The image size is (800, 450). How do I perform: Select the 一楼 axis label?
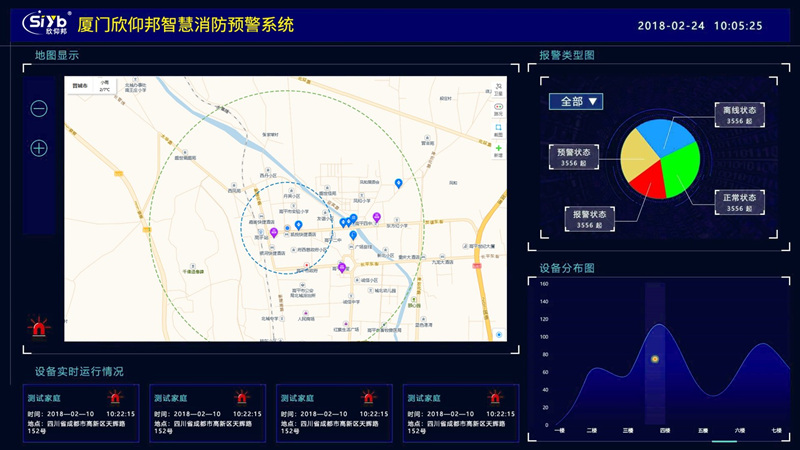click(560, 431)
